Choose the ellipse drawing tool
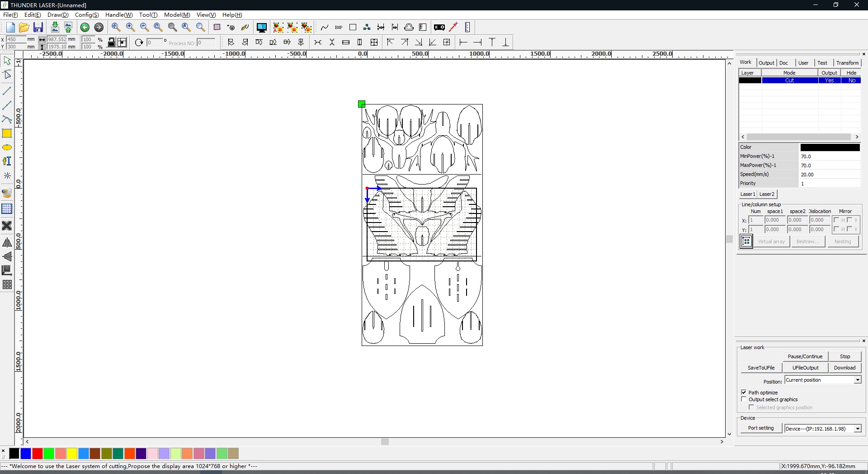 coord(7,147)
